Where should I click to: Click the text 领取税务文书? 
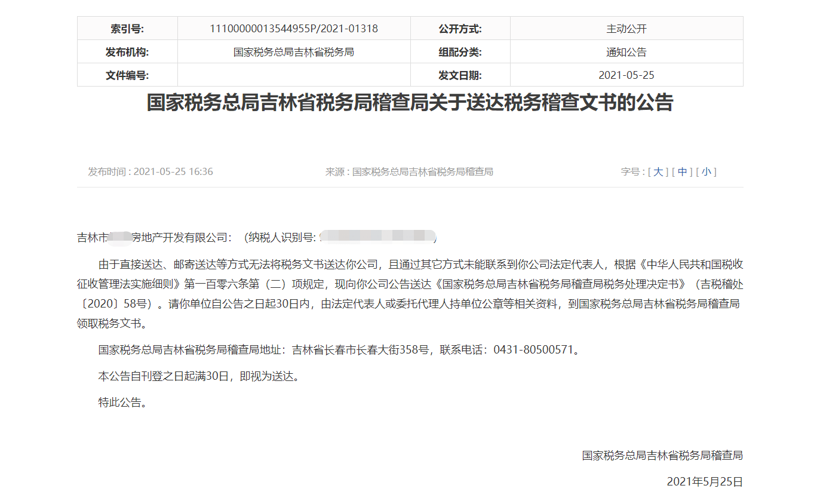coord(109,324)
